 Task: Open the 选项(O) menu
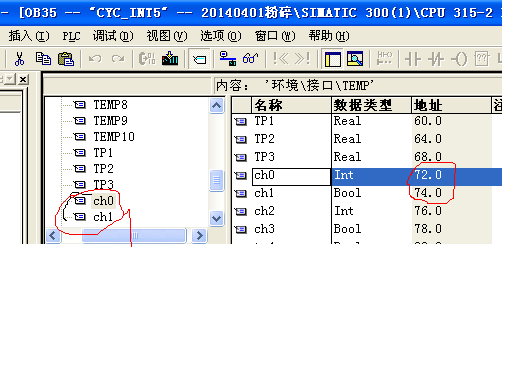(221, 36)
